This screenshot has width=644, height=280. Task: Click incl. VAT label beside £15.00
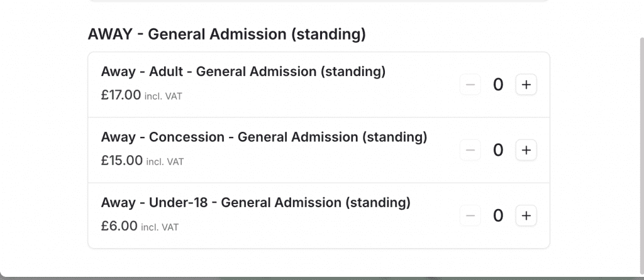(165, 162)
